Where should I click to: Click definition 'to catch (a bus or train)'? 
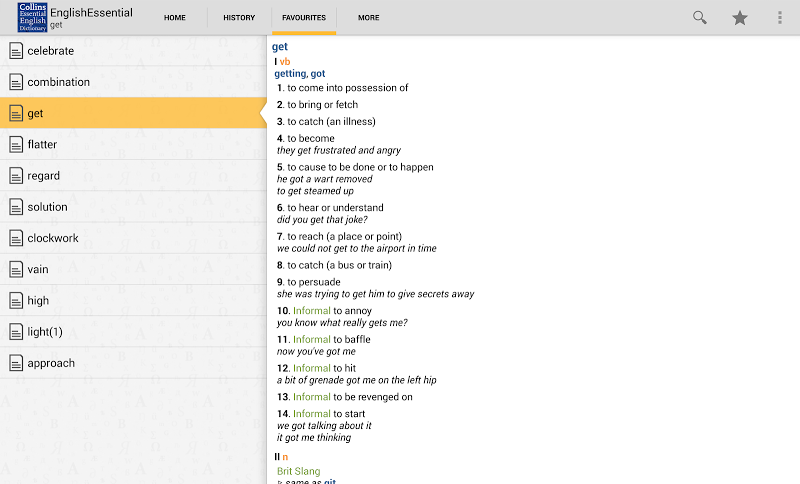point(339,265)
